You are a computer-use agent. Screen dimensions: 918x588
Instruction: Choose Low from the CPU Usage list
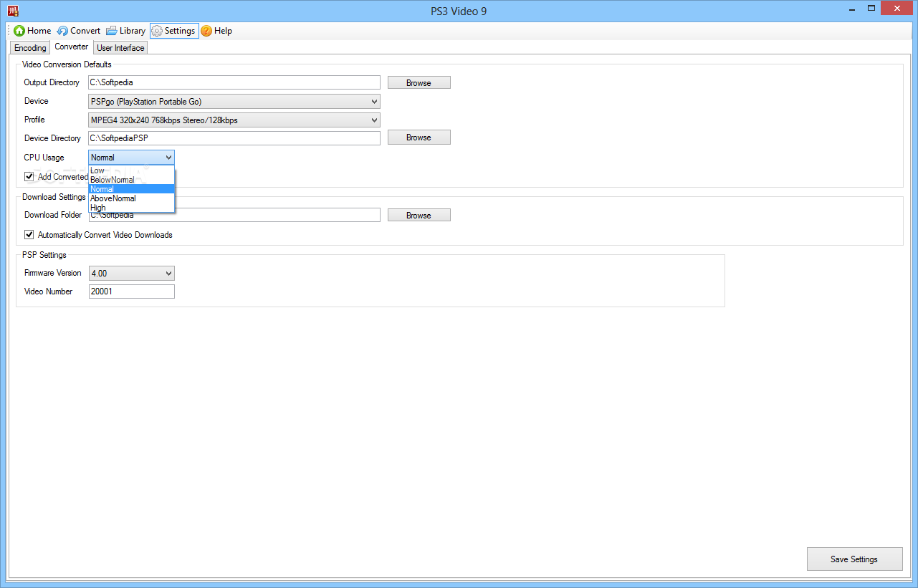click(131, 170)
